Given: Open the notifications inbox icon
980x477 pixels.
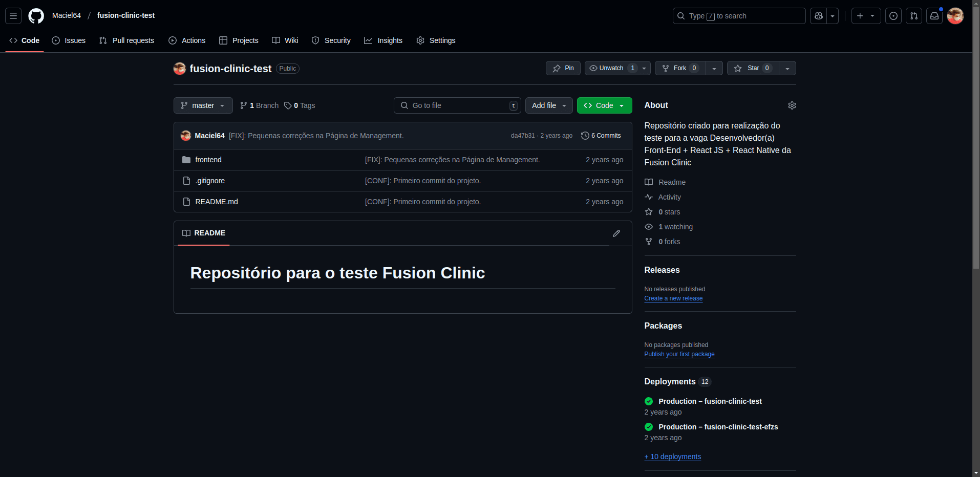Looking at the screenshot, I should [x=934, y=16].
